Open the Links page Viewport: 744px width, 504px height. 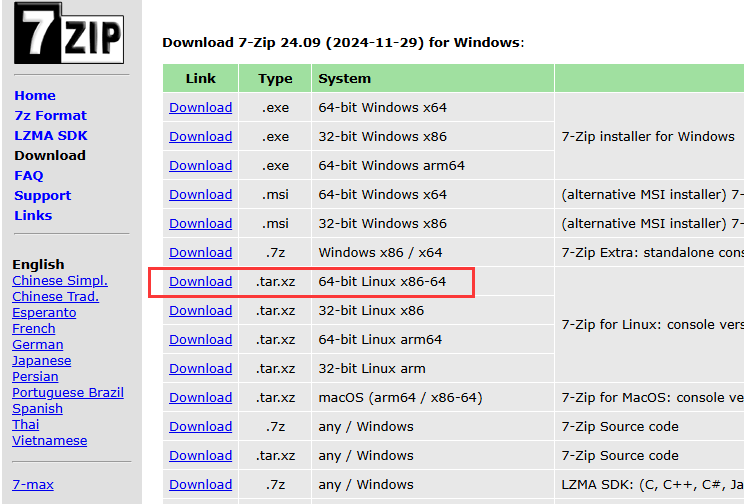click(x=33, y=215)
